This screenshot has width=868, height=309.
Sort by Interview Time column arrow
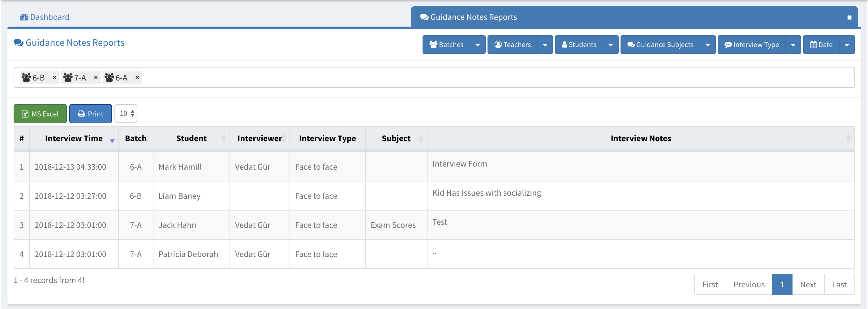[x=112, y=140]
